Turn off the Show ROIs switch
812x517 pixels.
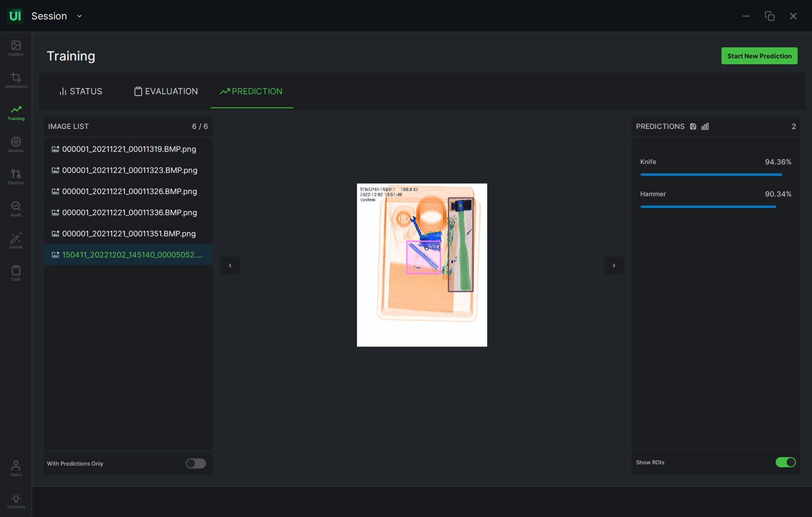pyautogui.click(x=785, y=462)
